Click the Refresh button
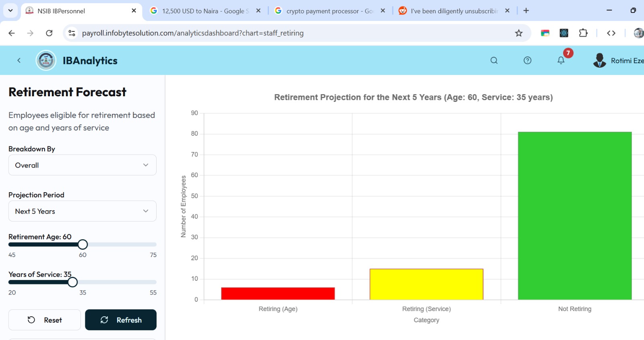This screenshot has width=644, height=340. [x=121, y=320]
